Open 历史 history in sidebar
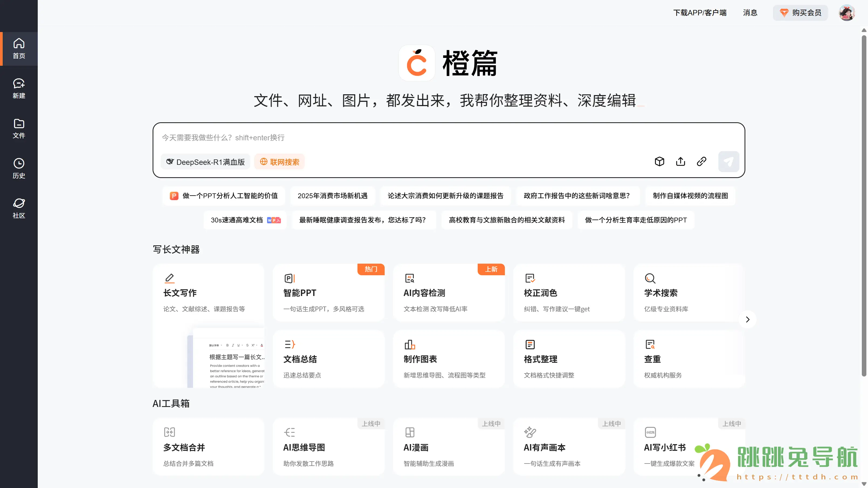The height and width of the screenshot is (488, 868). click(19, 169)
